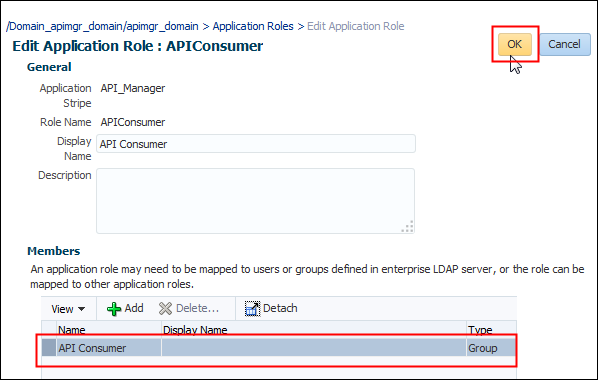Click the Type column header
This screenshot has width=598, height=380.
tap(492, 329)
